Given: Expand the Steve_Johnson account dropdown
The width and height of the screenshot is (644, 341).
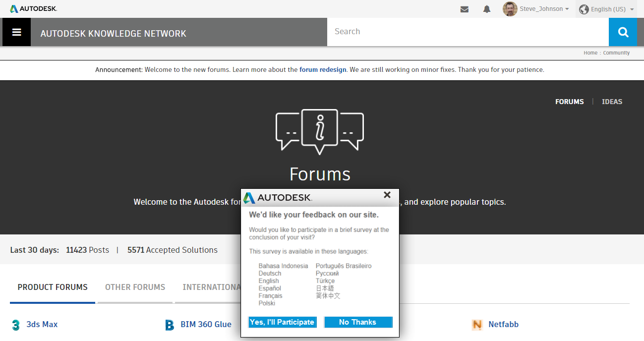Looking at the screenshot, I should click(544, 9).
